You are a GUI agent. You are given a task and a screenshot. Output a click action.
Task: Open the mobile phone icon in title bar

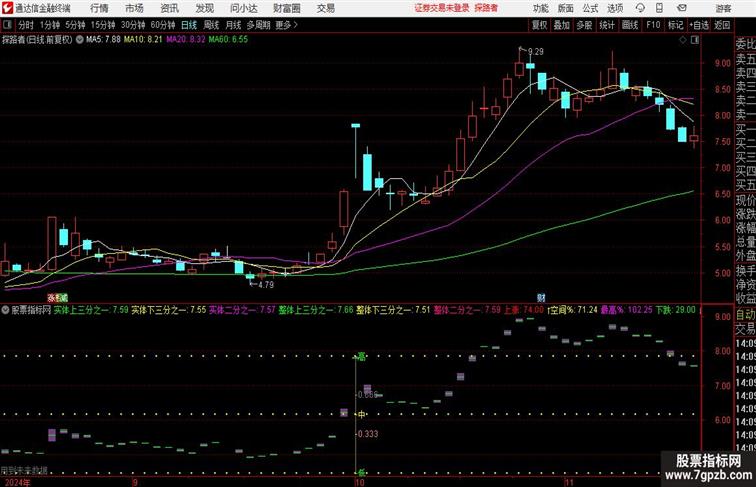659,8
